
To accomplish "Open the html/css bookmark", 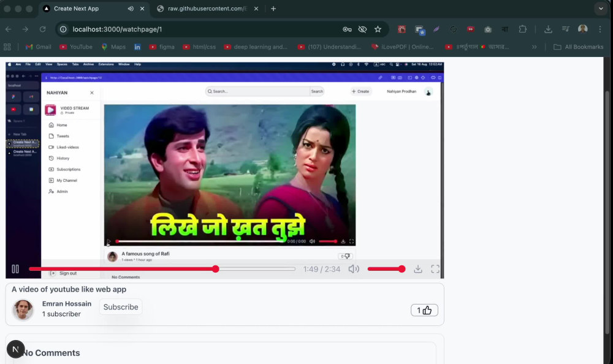I will (x=199, y=47).
